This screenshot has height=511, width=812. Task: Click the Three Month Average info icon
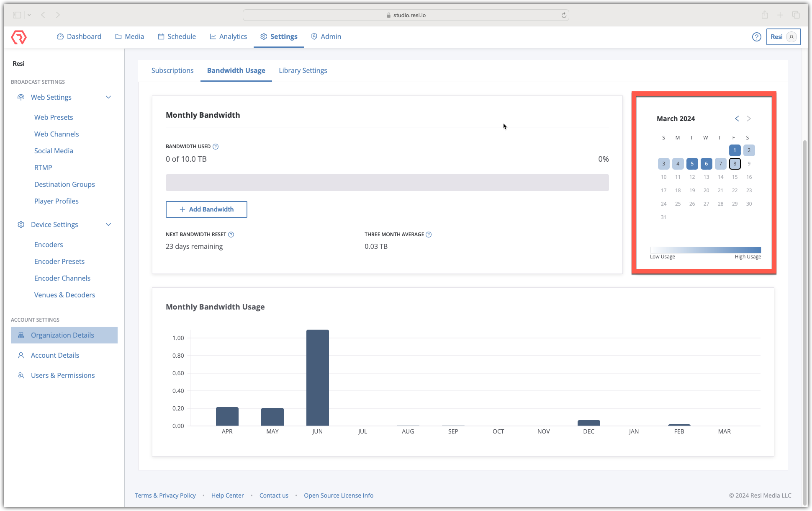(429, 235)
